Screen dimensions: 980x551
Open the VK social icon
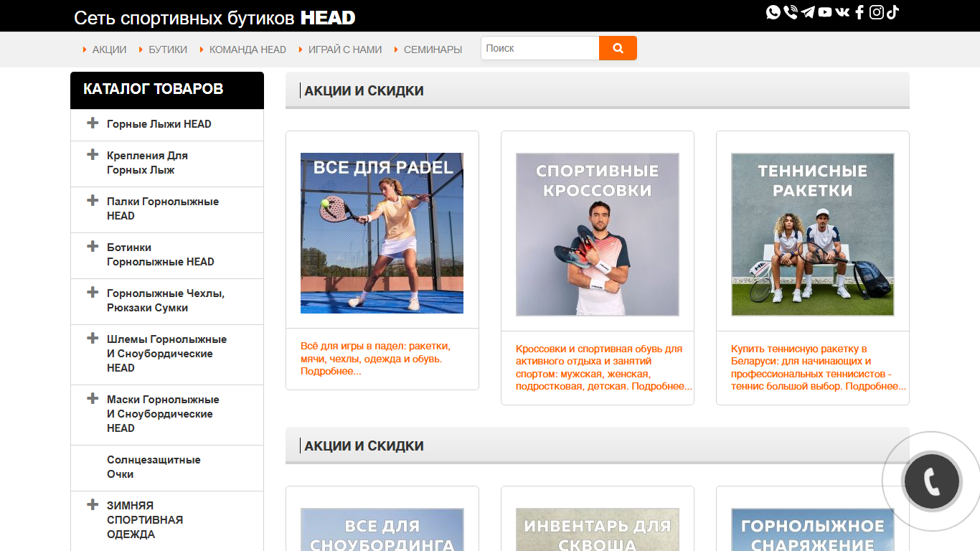(842, 12)
